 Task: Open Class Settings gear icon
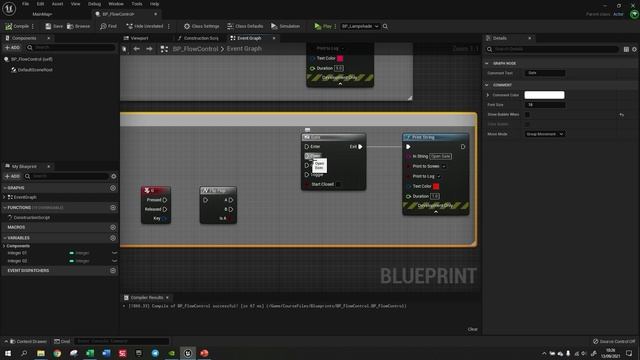(x=187, y=26)
